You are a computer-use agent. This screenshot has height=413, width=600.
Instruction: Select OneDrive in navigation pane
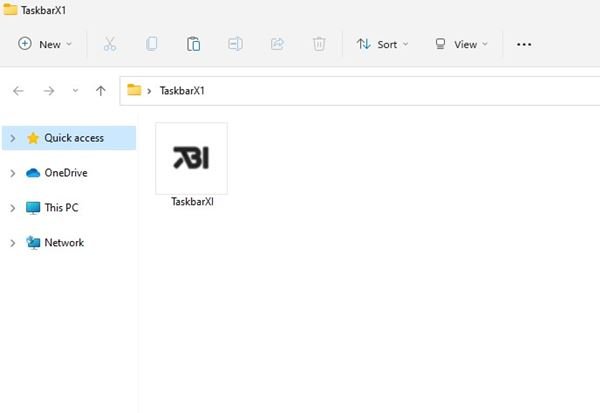pos(69,173)
